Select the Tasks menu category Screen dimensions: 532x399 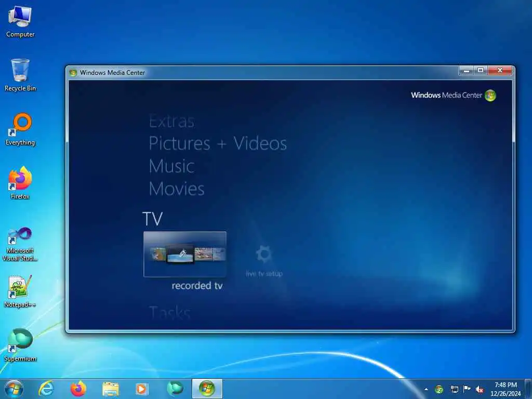[x=170, y=312]
